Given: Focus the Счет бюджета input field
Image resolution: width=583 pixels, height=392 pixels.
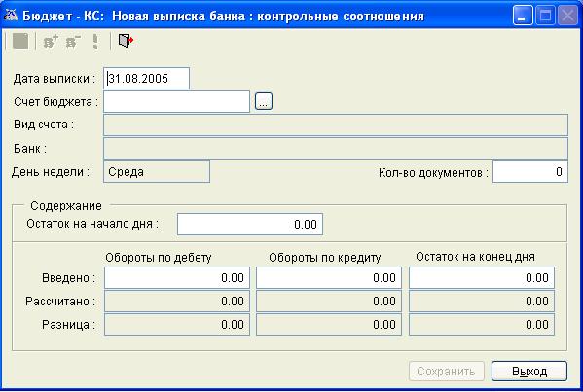Looking at the screenshot, I should (x=176, y=101).
